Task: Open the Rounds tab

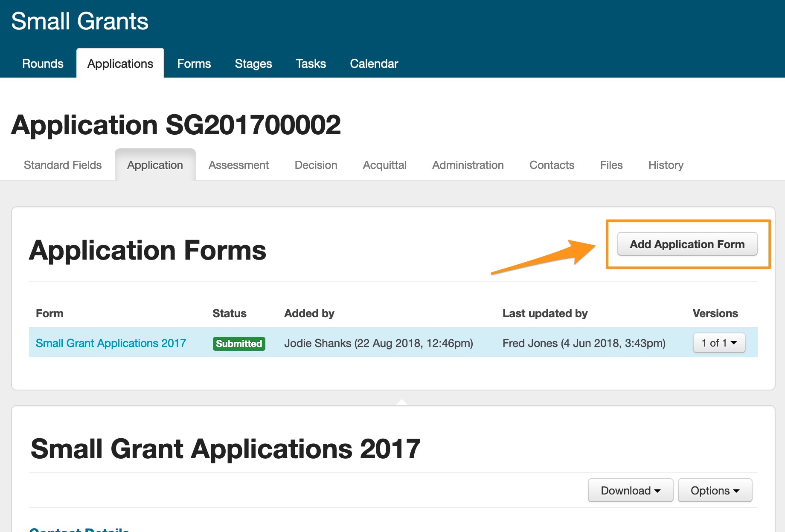Action: pyautogui.click(x=43, y=64)
